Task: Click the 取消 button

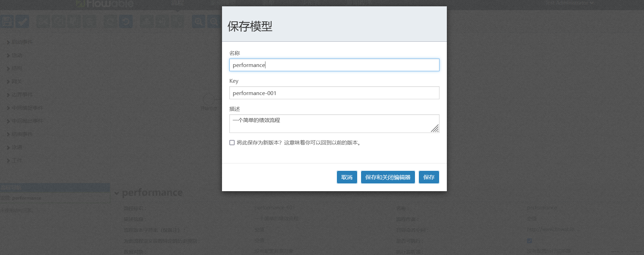Action: 347,177
